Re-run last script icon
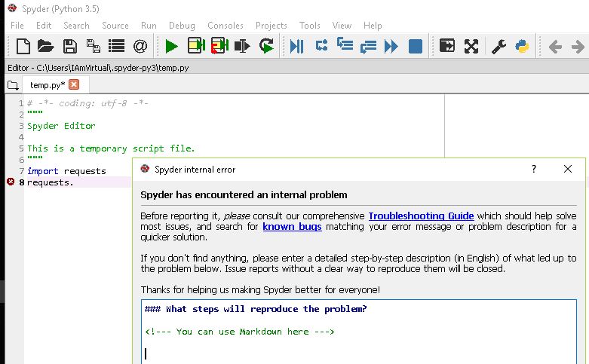Image resolution: width=589 pixels, height=364 pixels. pyautogui.click(x=266, y=46)
